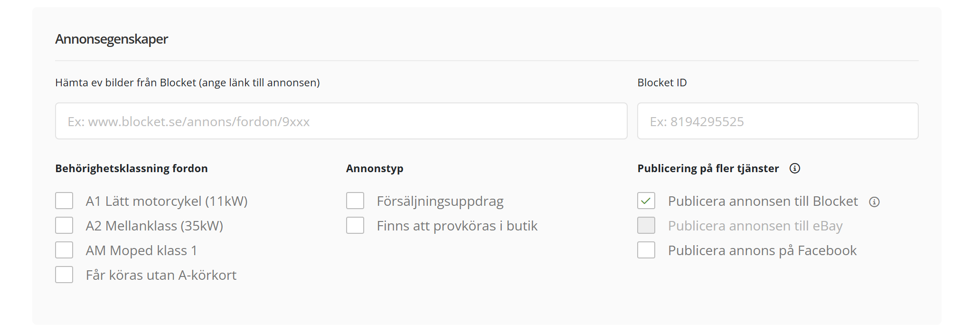Click the Försäljningsuppdrag label text

point(440,201)
